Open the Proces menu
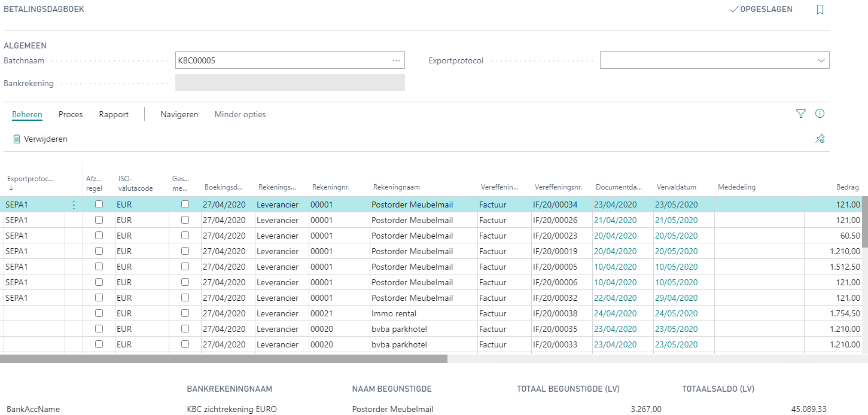This screenshot has width=868, height=415. point(71,114)
